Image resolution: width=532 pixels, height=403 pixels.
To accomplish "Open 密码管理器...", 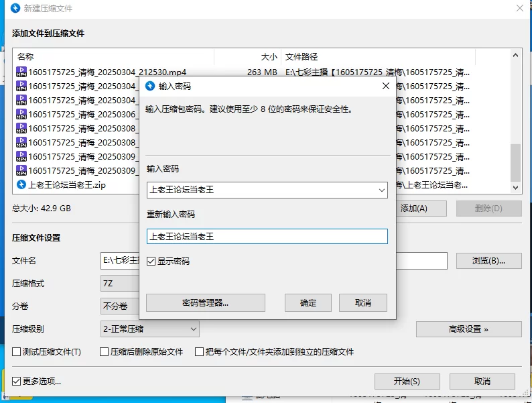I will coord(206,303).
